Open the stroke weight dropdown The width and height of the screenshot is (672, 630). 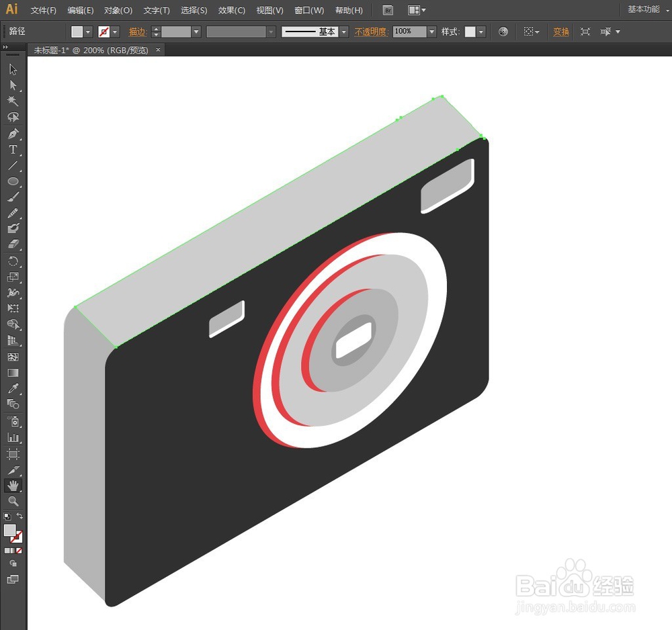click(196, 32)
